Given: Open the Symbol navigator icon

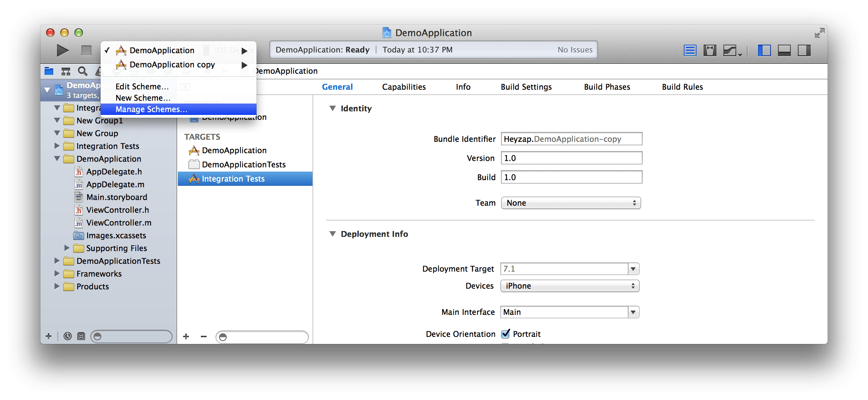Looking at the screenshot, I should click(66, 71).
